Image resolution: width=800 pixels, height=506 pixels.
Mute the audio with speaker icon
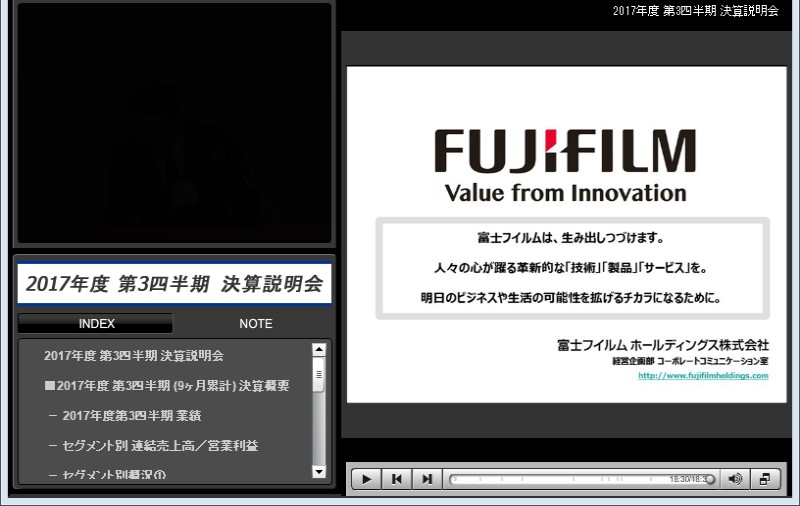735,479
